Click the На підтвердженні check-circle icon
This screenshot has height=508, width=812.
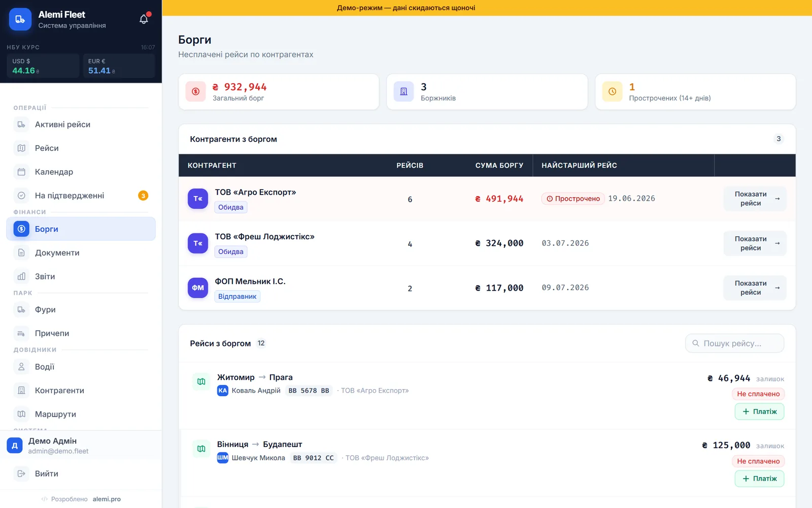(x=21, y=196)
